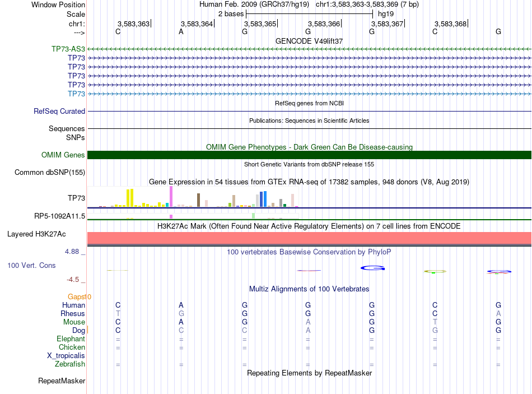Click the Human alignment row label
532x394 pixels.
tap(73, 305)
